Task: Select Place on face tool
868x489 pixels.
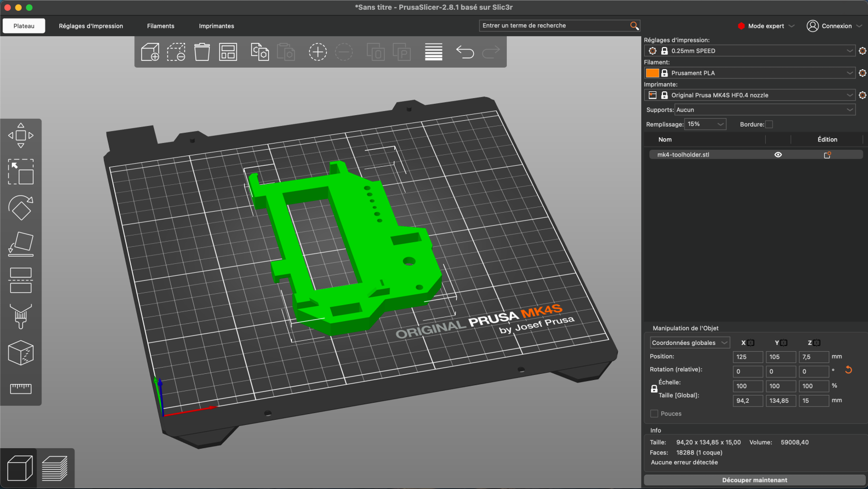Action: coord(21,244)
